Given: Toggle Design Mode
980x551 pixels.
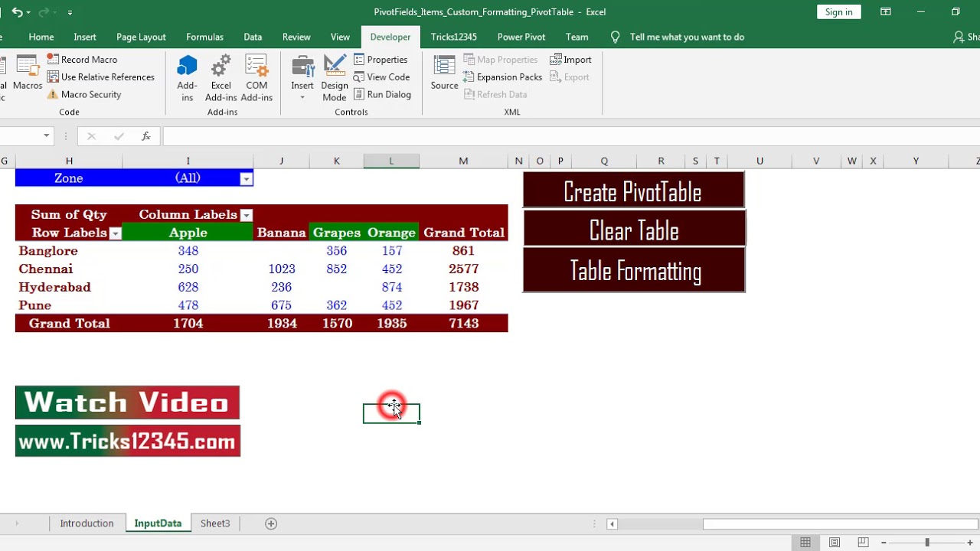Looking at the screenshot, I should [x=335, y=78].
